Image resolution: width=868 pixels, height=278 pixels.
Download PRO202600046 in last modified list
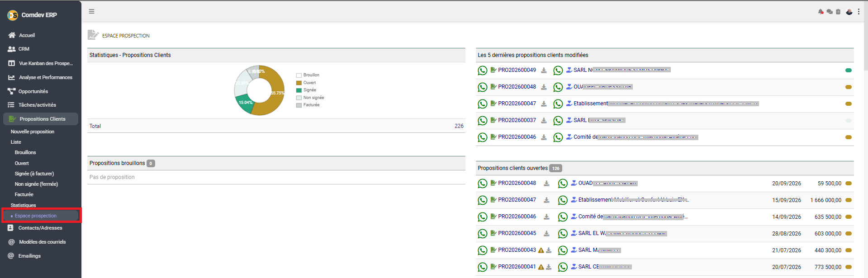(544, 137)
